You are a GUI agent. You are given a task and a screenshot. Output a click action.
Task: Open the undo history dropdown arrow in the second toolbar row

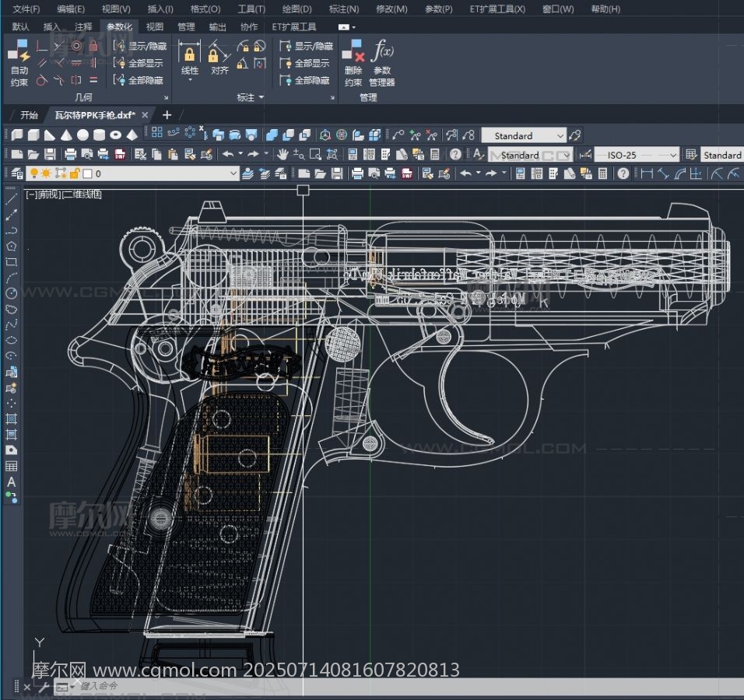(x=240, y=154)
